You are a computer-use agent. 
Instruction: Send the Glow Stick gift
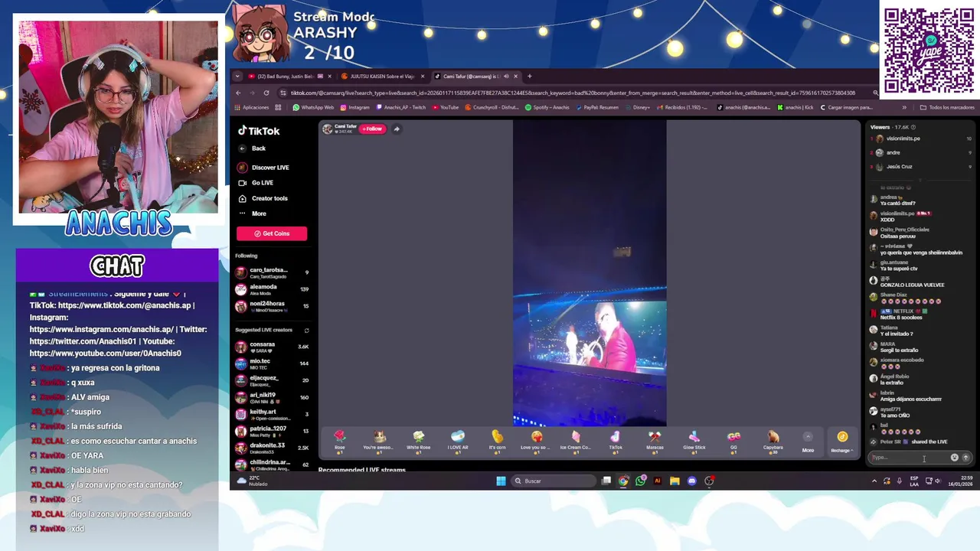click(694, 442)
